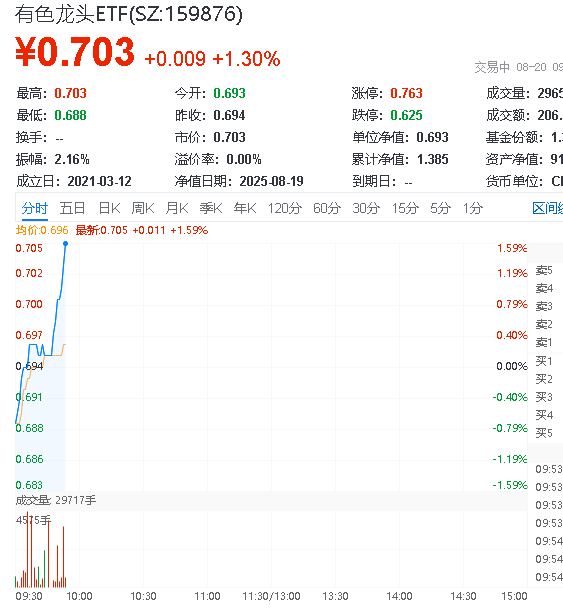Select the 120分 interval tab
Viewport: 563px width, 615px height.
pos(285,208)
